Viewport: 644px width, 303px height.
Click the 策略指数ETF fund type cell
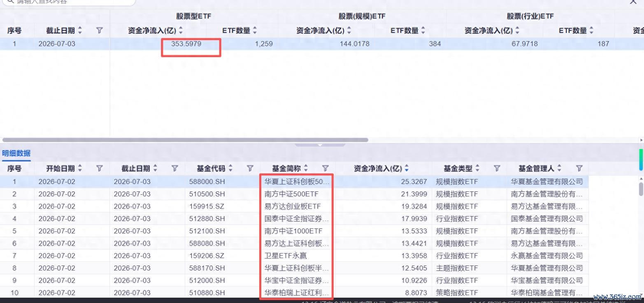coord(457,293)
